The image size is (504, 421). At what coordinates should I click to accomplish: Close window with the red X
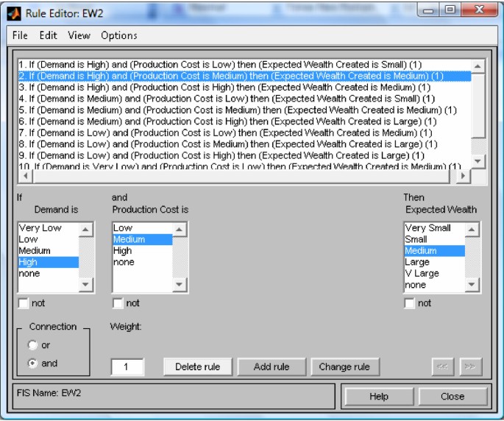(x=479, y=10)
